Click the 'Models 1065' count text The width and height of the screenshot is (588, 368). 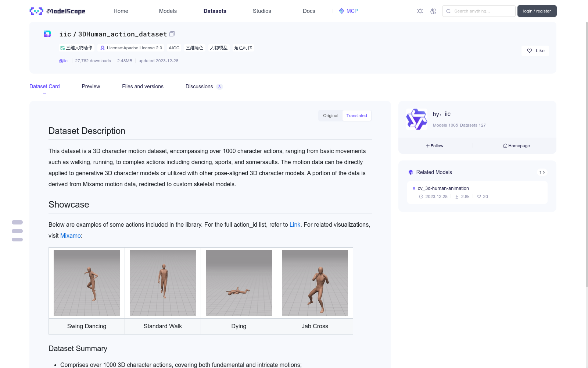445,125
